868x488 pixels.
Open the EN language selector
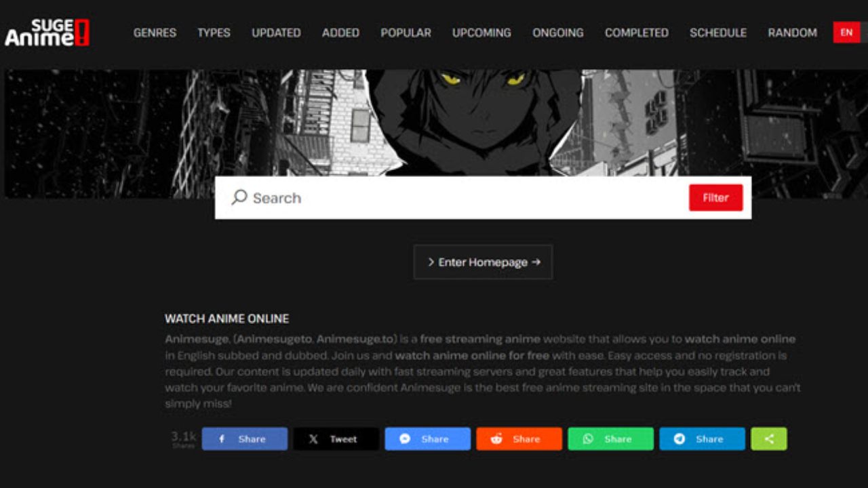click(846, 32)
